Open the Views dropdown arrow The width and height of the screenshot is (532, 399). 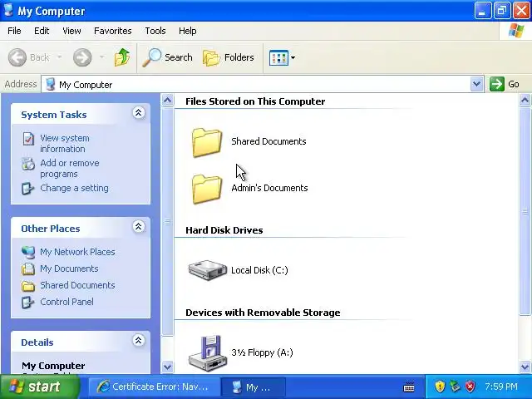tap(293, 57)
